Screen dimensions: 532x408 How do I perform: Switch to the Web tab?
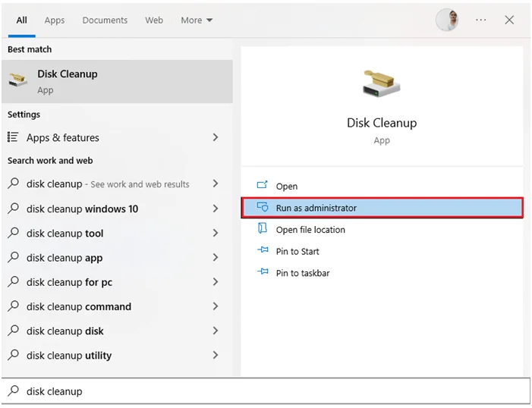[x=154, y=20]
